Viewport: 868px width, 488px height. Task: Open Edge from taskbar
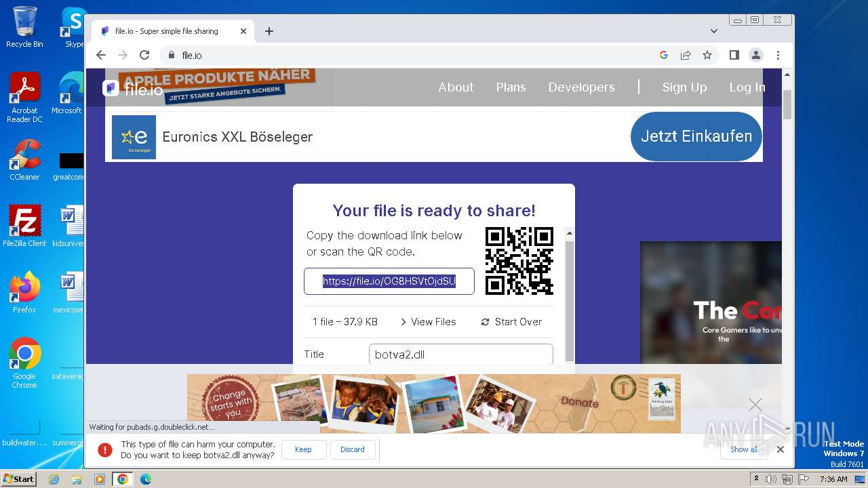pyautogui.click(x=146, y=479)
